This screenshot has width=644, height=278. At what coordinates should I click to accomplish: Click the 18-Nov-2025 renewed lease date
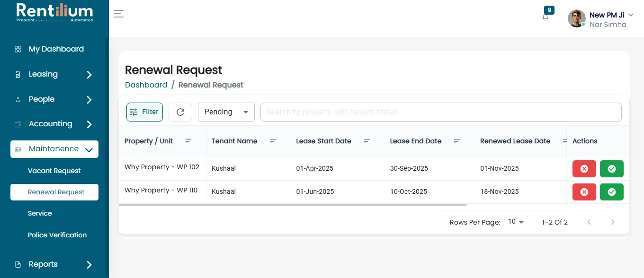point(500,192)
